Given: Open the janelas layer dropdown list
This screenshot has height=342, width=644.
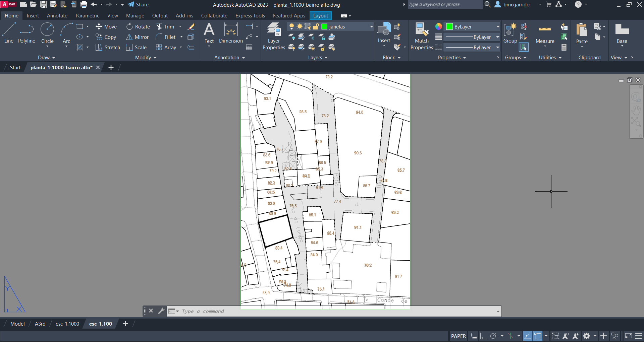Looking at the screenshot, I should pyautogui.click(x=371, y=27).
